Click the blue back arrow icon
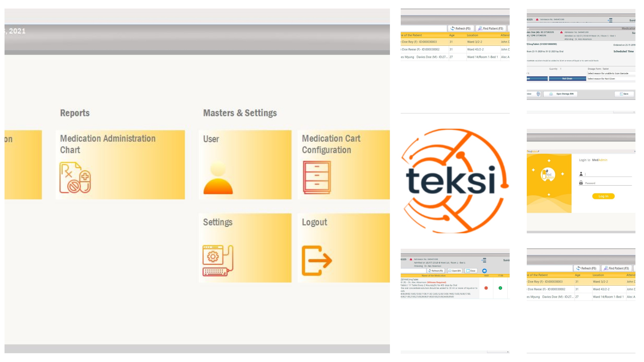 (485, 271)
